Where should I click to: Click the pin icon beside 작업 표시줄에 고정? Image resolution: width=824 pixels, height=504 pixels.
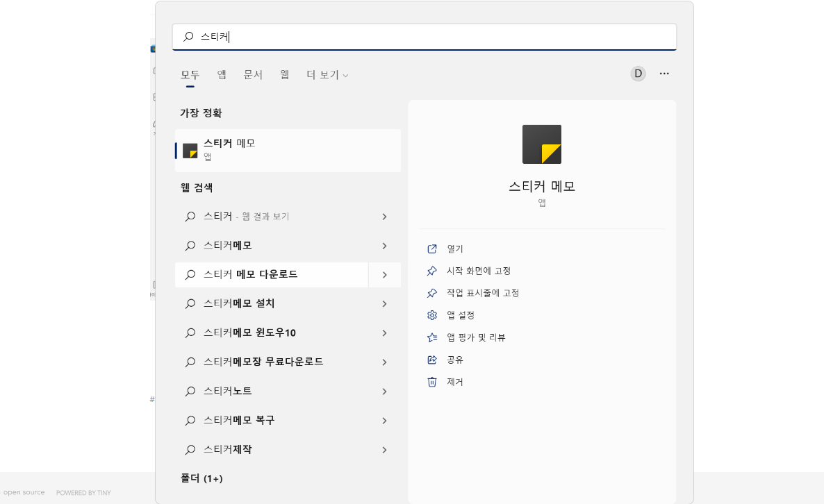(432, 293)
